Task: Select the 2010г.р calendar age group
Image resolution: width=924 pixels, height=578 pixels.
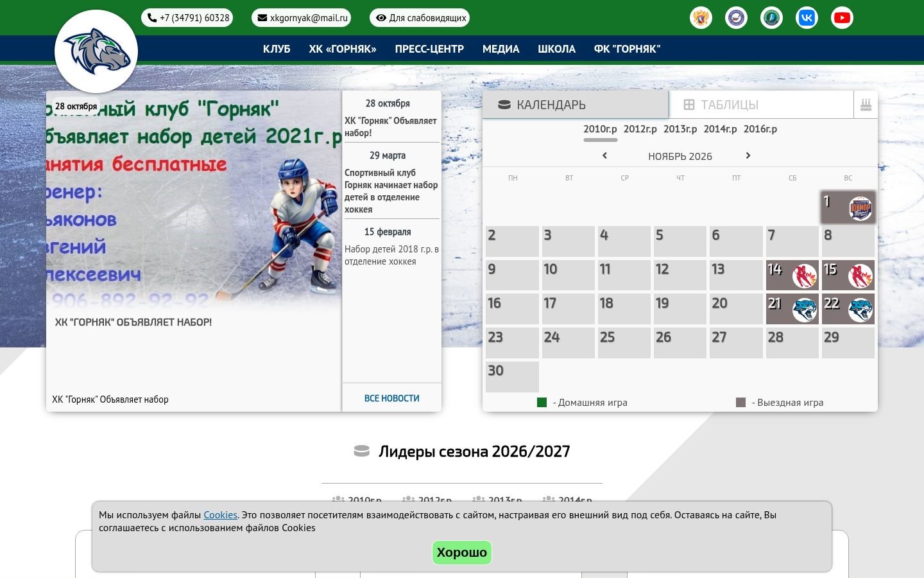Action: point(600,129)
